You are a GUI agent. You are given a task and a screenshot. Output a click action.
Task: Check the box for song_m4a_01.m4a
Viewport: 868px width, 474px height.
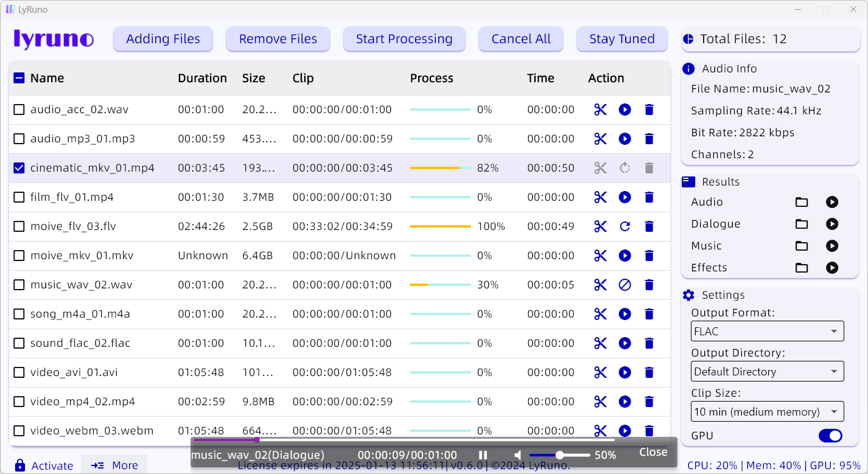click(19, 314)
